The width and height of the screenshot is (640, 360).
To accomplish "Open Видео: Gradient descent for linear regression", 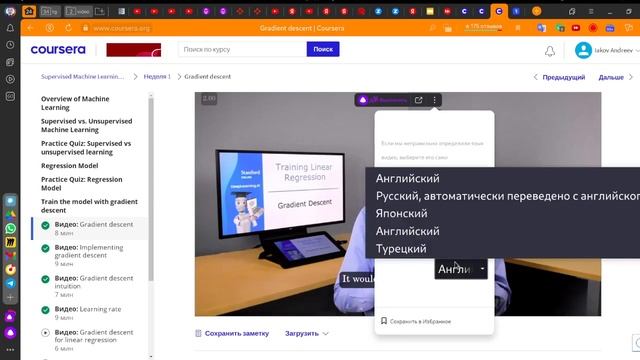I will (90, 340).
